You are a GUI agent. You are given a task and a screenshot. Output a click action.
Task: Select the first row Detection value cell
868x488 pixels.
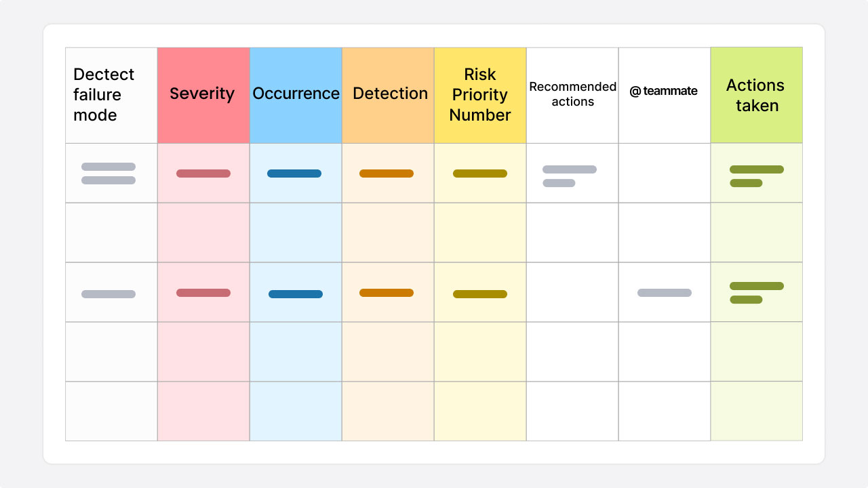pos(387,174)
